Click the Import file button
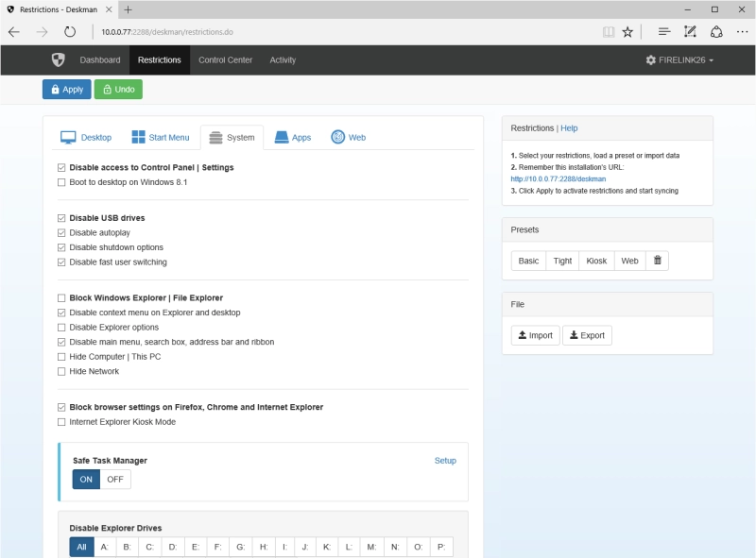This screenshot has height=558, width=756. click(x=535, y=335)
